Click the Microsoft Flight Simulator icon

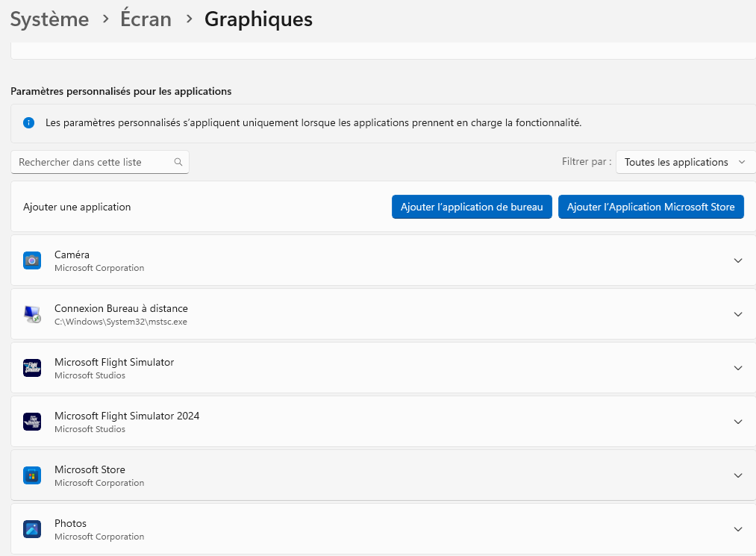pyautogui.click(x=32, y=368)
